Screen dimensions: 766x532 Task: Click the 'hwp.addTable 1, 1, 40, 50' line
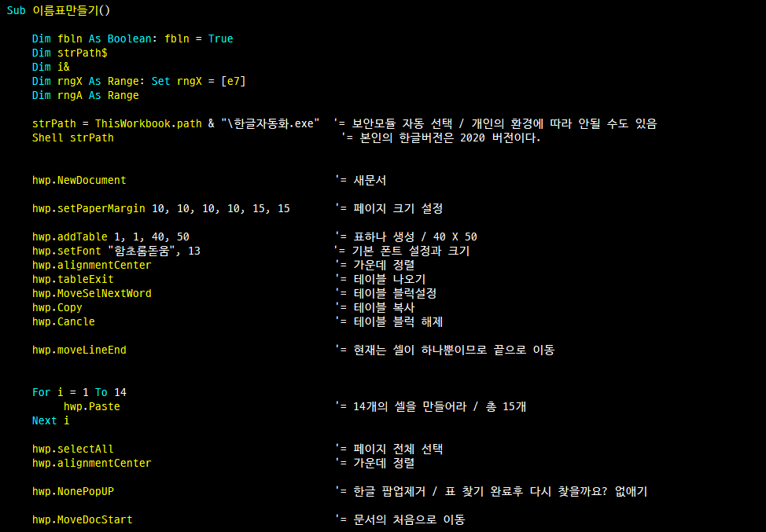[x=110, y=237]
